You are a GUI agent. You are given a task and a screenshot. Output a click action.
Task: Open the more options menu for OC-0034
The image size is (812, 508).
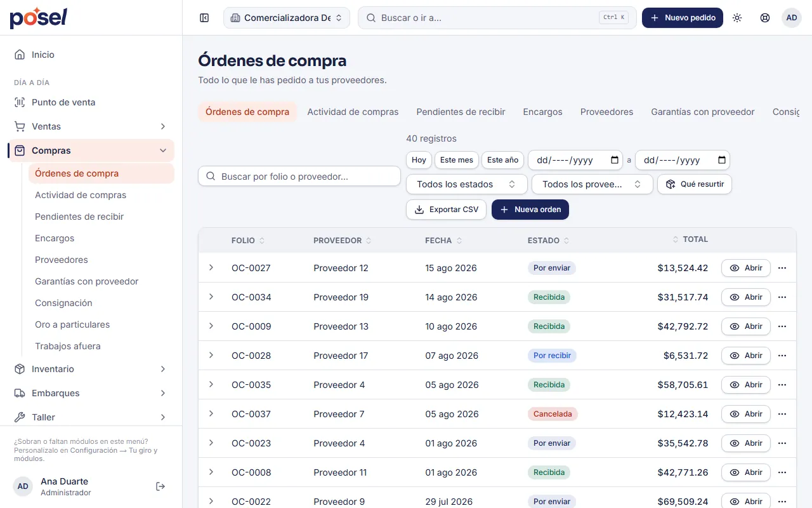(782, 297)
